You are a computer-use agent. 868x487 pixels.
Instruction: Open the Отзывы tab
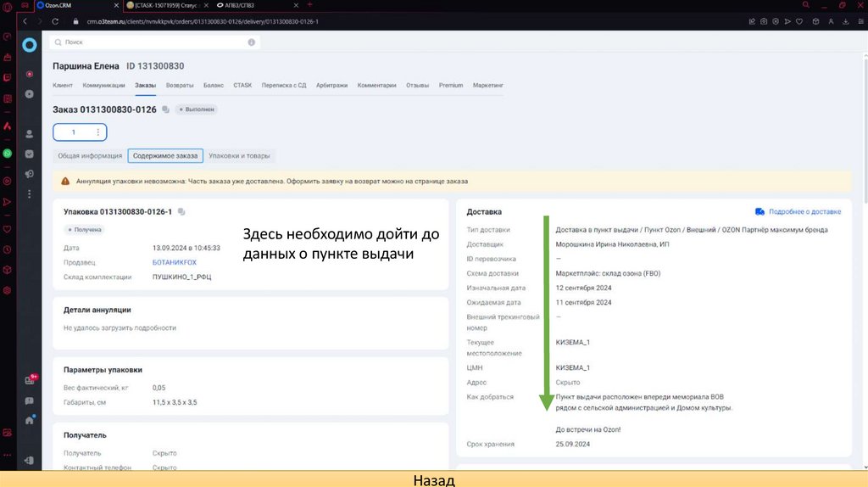pos(417,86)
